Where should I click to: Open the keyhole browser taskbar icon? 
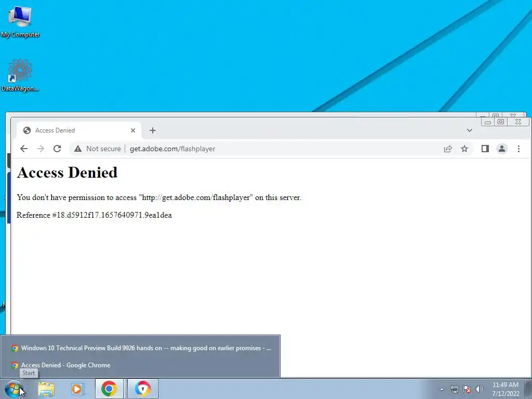(143, 389)
